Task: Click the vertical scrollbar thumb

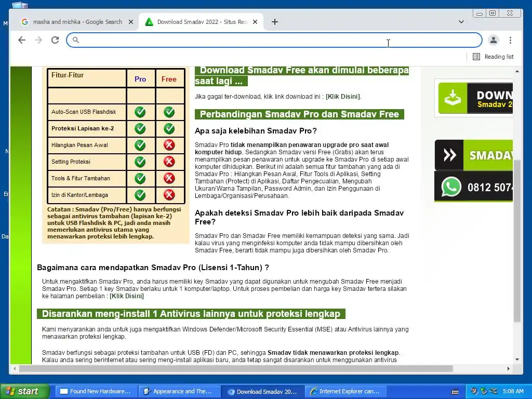Action: pyautogui.click(x=517, y=241)
